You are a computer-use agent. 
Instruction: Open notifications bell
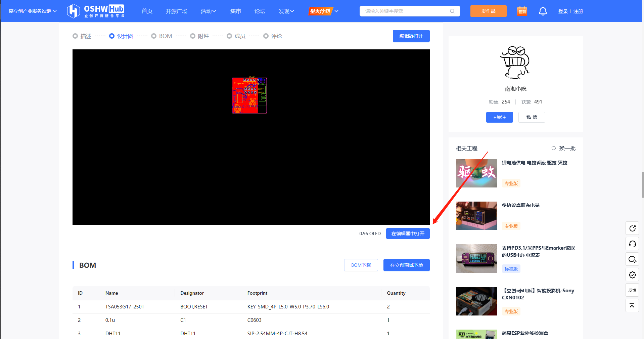point(543,11)
